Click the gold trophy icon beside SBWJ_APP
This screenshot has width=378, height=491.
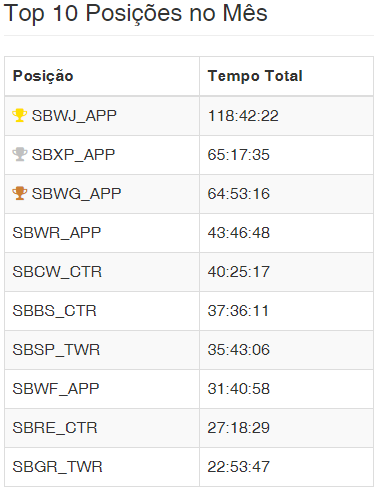pyautogui.click(x=19, y=115)
